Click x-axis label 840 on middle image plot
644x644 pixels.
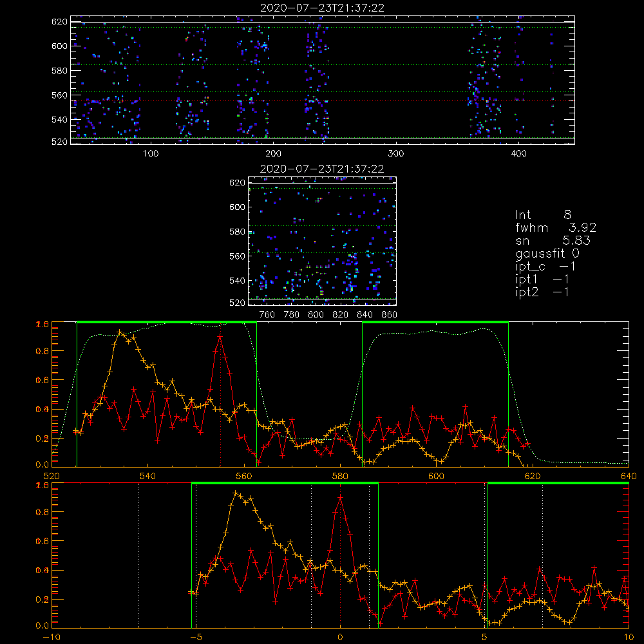point(365,315)
